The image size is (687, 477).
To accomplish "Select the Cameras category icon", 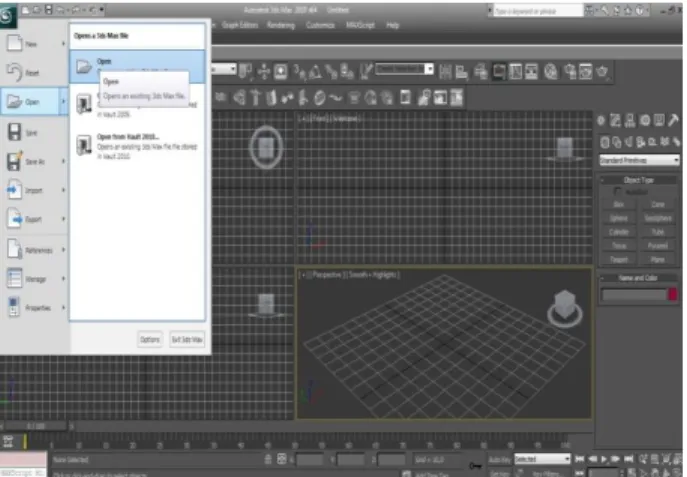I will (x=641, y=142).
